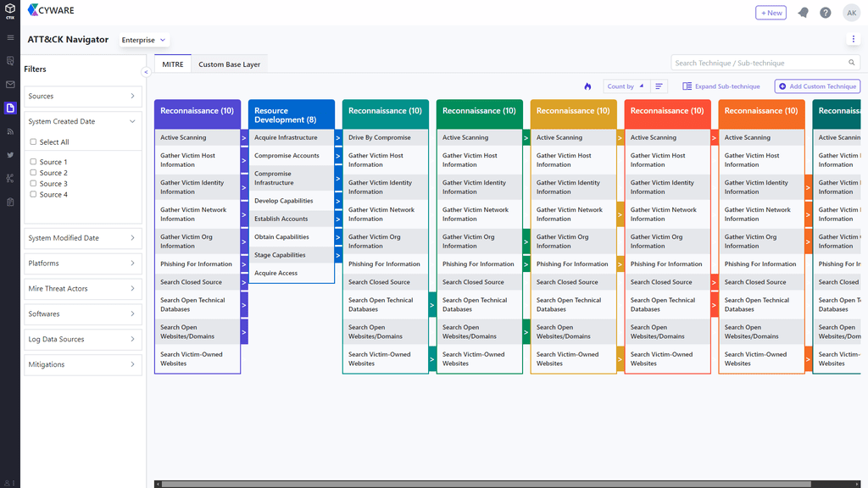The height and width of the screenshot is (488, 868).
Task: Expand the Compromise Infrastructure sub-technique arrow
Action: click(337, 179)
